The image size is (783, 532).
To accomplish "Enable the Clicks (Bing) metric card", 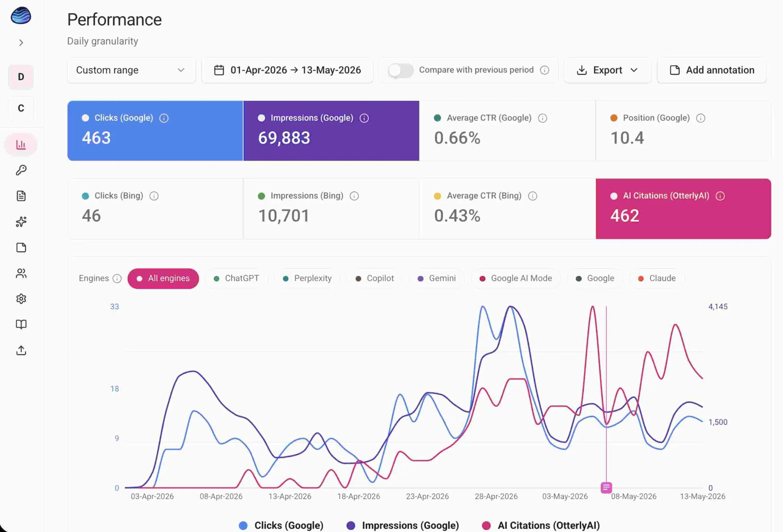I will (155, 209).
